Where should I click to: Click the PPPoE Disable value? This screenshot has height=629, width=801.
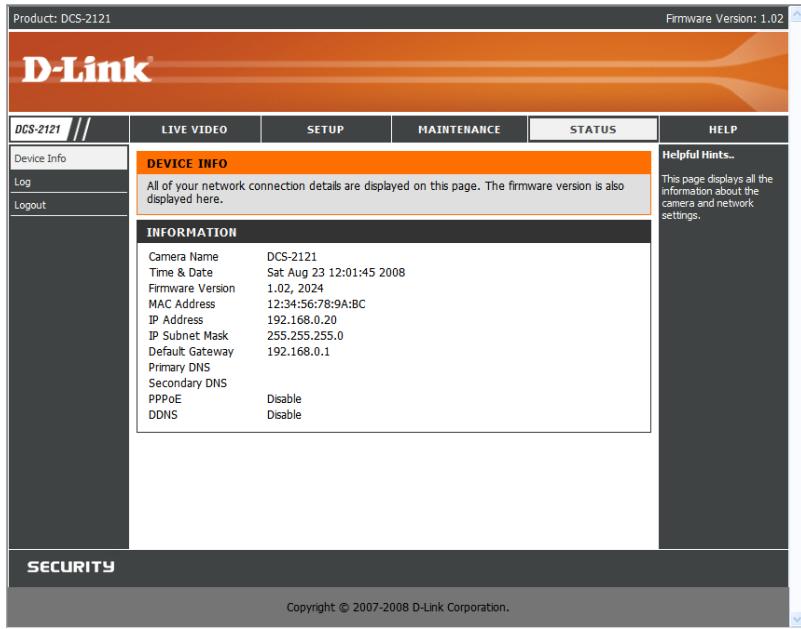coord(284,399)
